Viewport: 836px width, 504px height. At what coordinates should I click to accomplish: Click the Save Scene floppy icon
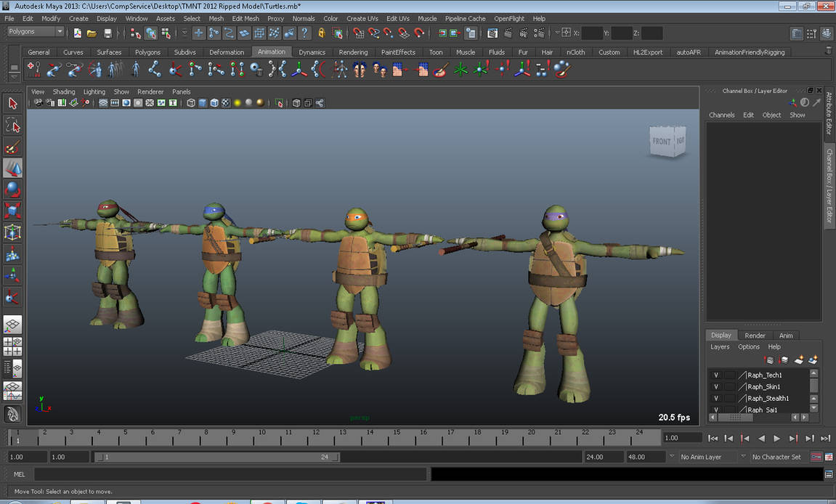click(x=107, y=33)
